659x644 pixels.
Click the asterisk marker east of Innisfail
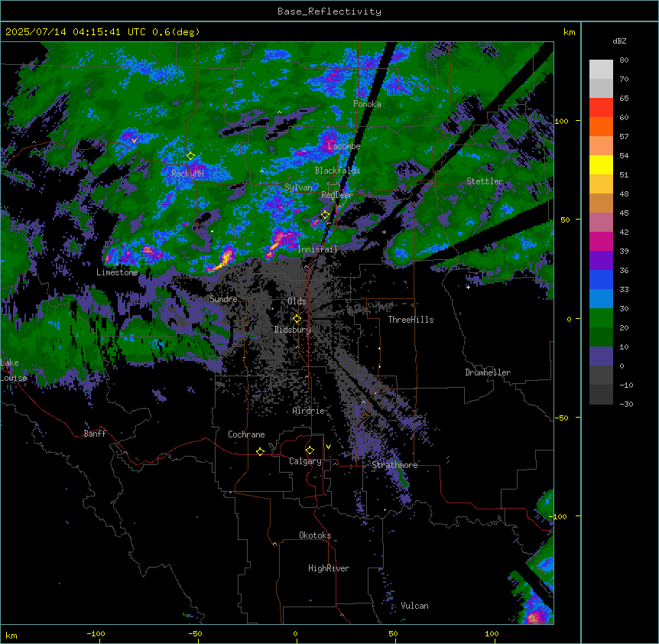[x=384, y=232]
